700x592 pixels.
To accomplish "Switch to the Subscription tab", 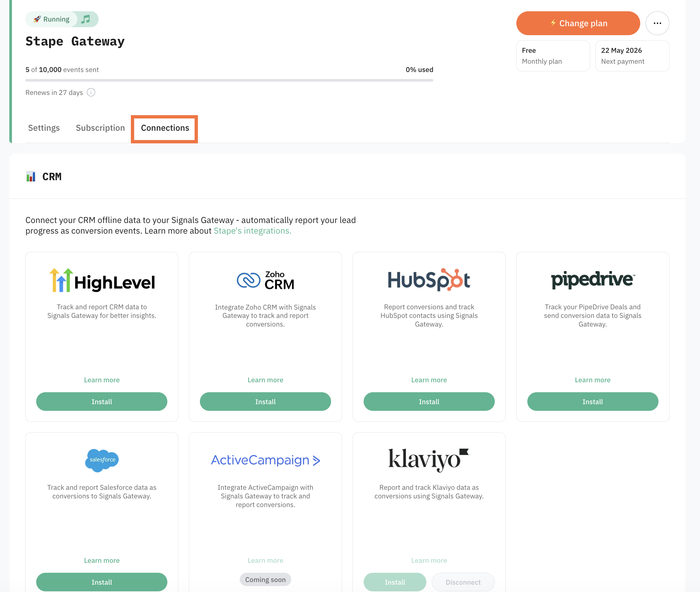I will point(100,128).
